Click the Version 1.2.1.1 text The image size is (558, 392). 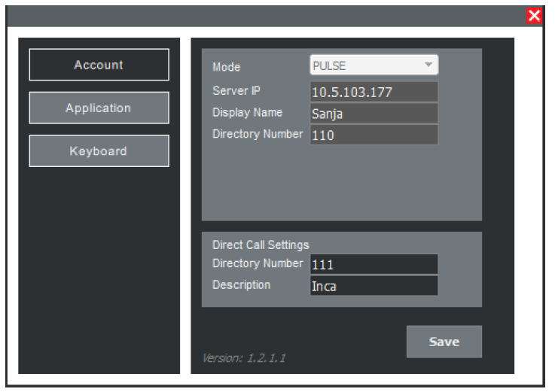[x=243, y=358]
